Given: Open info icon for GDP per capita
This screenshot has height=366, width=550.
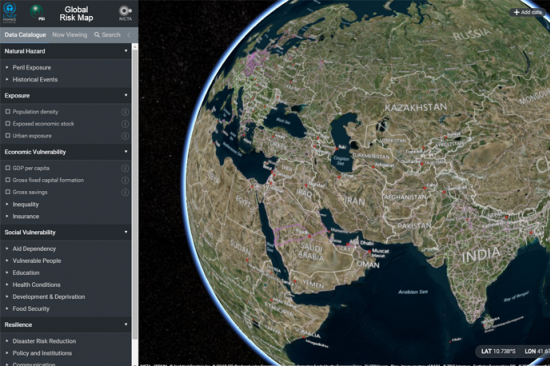Looking at the screenshot, I should 125,168.
